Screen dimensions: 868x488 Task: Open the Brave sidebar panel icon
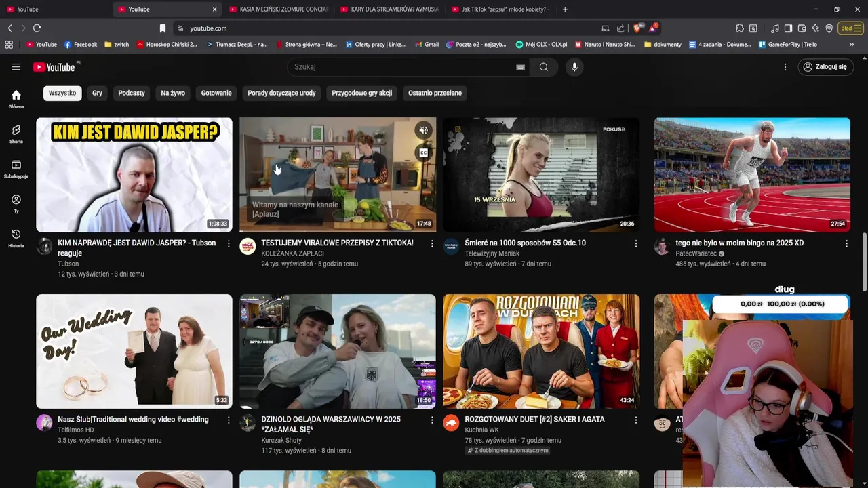(x=788, y=28)
